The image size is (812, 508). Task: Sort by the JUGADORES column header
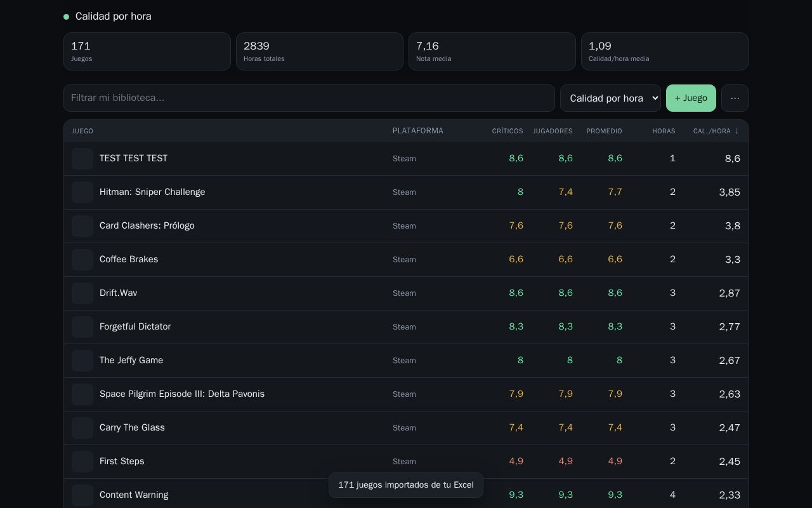pos(553,131)
